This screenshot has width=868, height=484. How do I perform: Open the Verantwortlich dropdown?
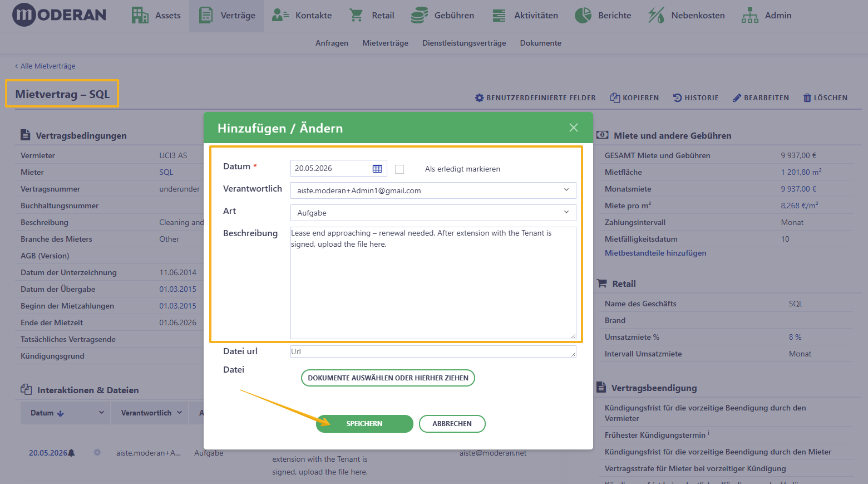pyautogui.click(x=433, y=190)
